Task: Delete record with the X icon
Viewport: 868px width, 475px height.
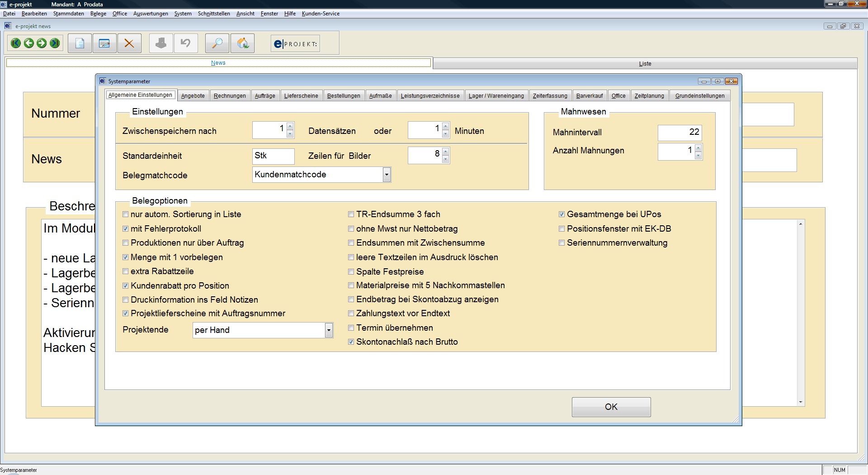Action: pyautogui.click(x=129, y=43)
